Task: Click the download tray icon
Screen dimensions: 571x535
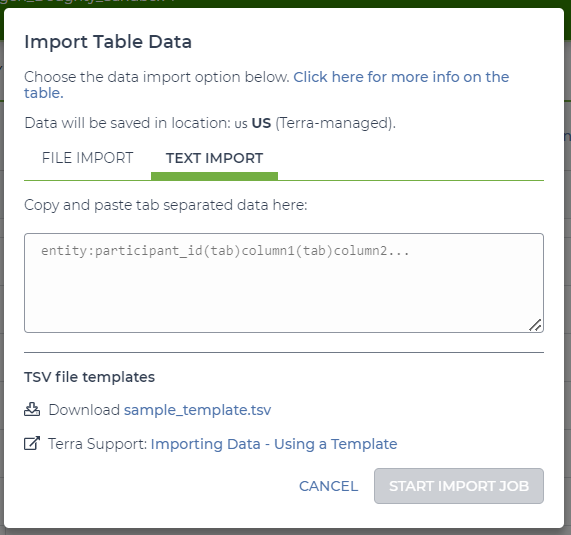Action: pos(32,409)
